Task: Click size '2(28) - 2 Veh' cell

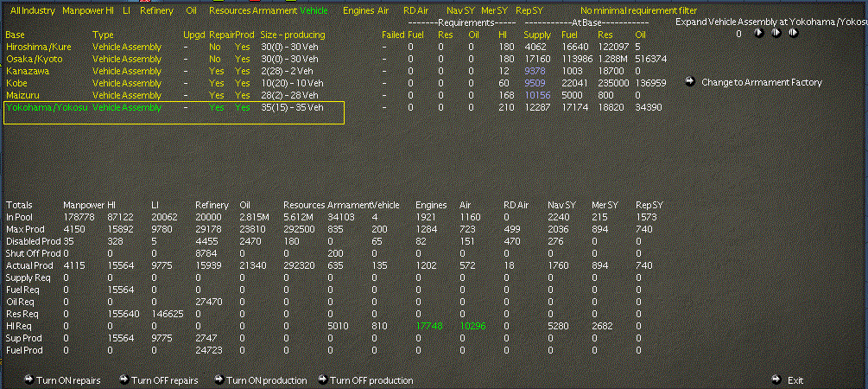Action: 288,71
